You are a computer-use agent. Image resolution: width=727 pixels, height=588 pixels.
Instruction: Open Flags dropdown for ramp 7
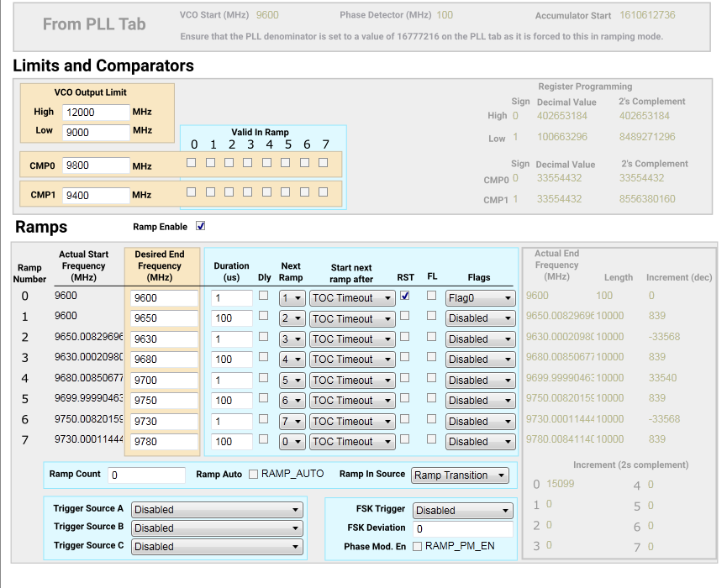[x=481, y=442]
